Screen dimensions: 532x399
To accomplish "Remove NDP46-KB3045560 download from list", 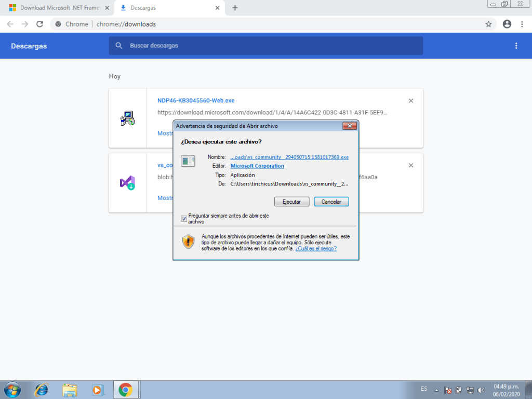I will (x=411, y=101).
